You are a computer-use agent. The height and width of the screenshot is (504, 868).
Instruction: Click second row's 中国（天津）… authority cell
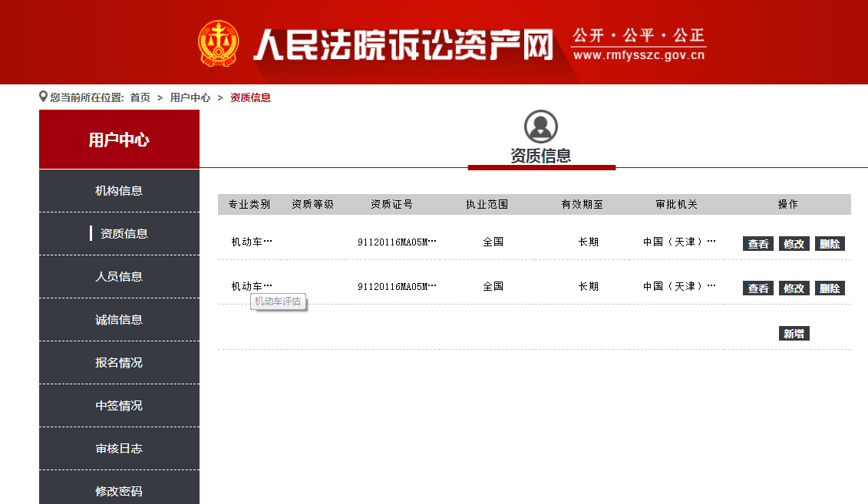click(679, 286)
